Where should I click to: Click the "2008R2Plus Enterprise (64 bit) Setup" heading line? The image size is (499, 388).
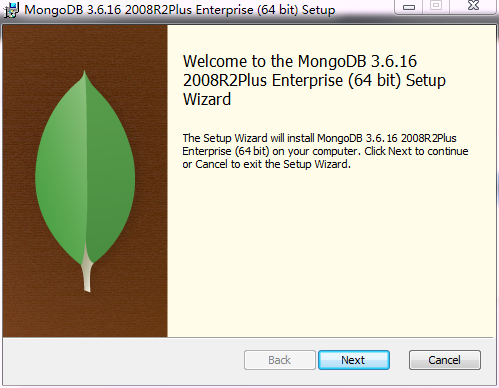[x=314, y=81]
